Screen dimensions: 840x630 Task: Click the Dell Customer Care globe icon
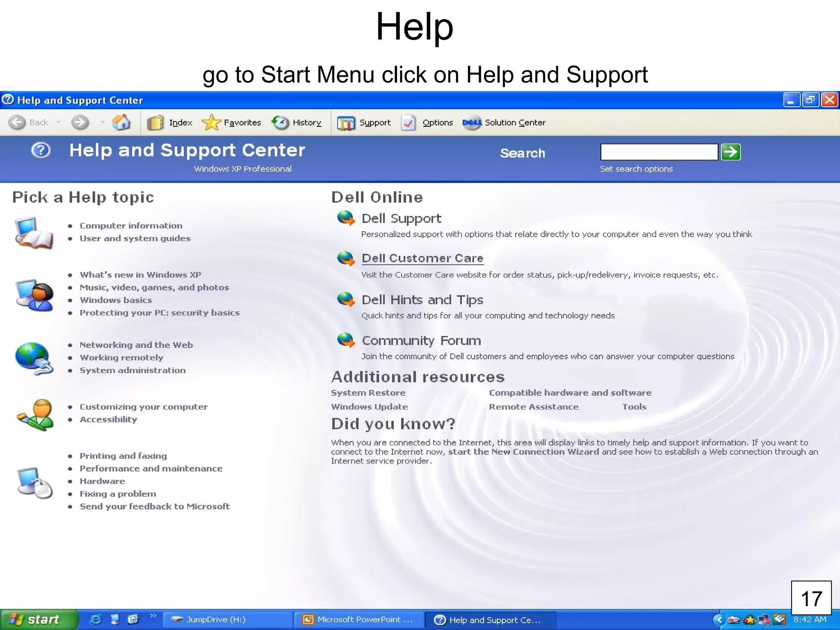point(346,258)
